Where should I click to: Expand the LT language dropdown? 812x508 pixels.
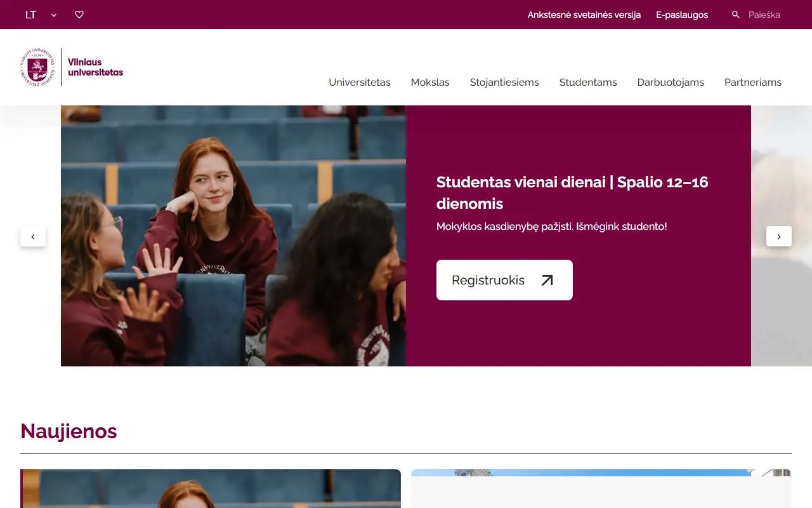tap(41, 15)
